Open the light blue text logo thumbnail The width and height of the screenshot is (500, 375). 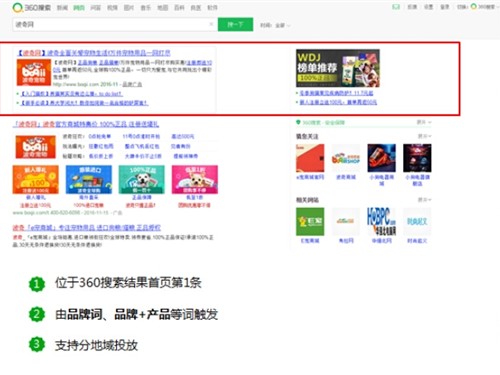pos(417,222)
